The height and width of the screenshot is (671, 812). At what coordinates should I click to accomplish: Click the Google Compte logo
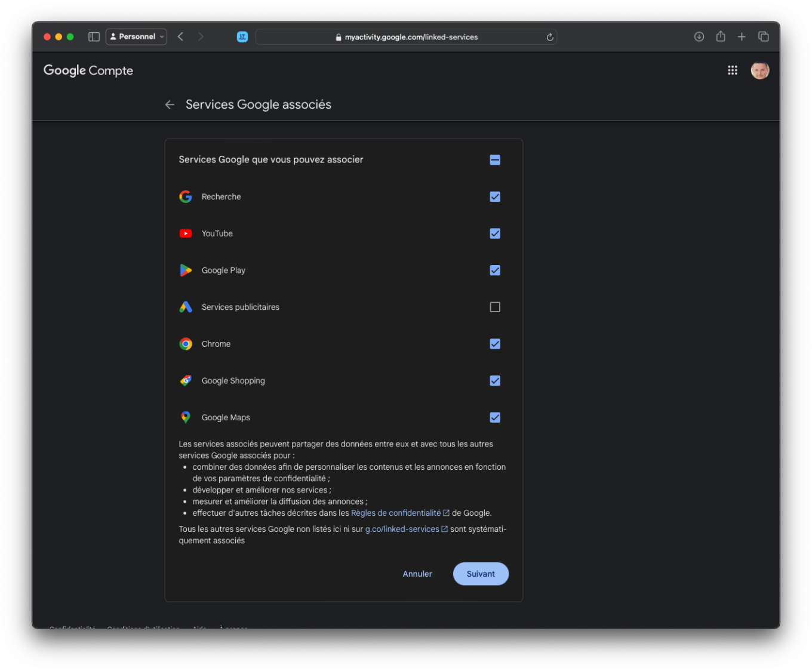click(x=88, y=70)
